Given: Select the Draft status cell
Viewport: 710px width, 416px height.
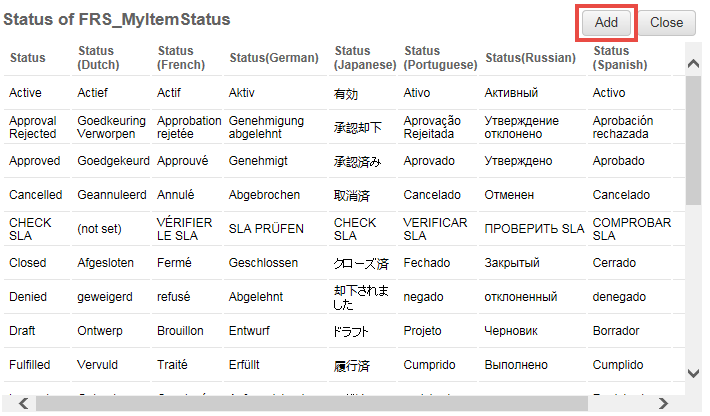Looking at the screenshot, I should click(23, 331).
